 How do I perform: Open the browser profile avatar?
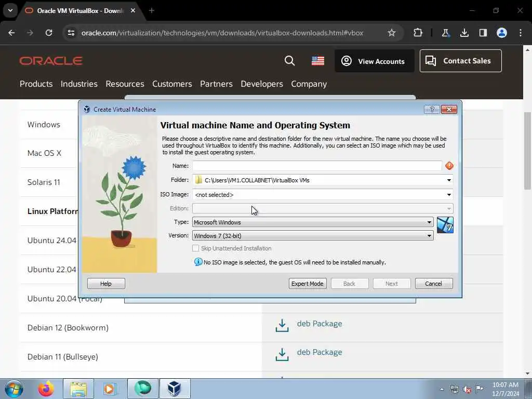(502, 33)
